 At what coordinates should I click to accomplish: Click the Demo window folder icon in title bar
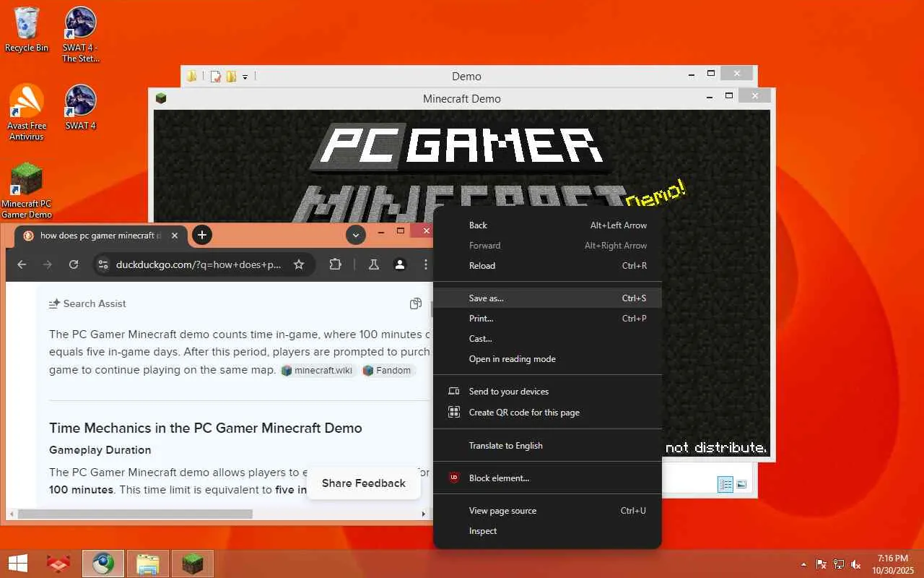pyautogui.click(x=192, y=76)
